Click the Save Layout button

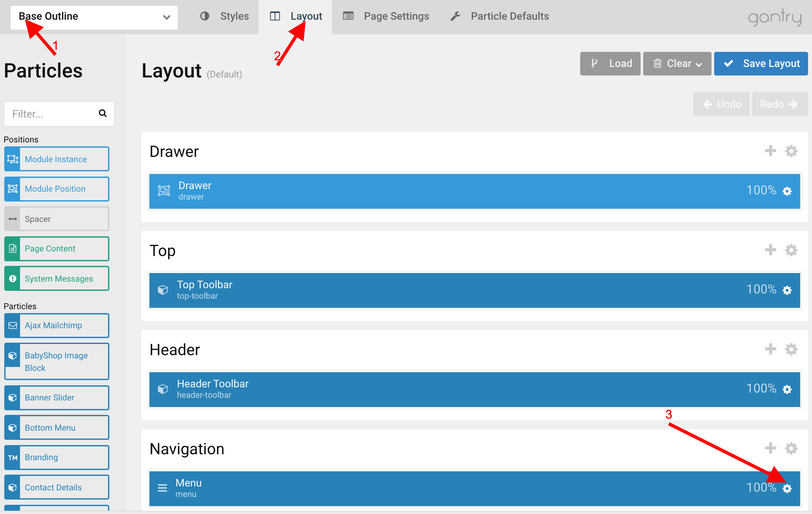[760, 63]
